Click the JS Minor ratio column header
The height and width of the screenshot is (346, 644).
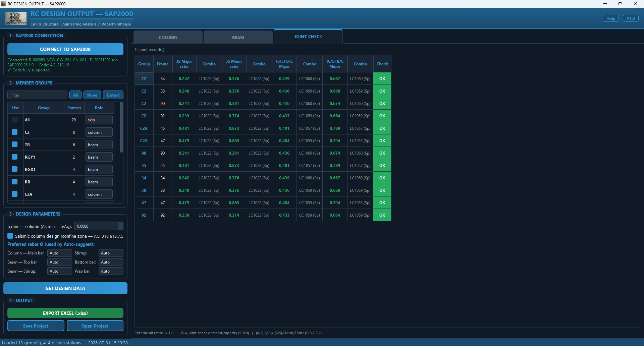(x=234, y=64)
